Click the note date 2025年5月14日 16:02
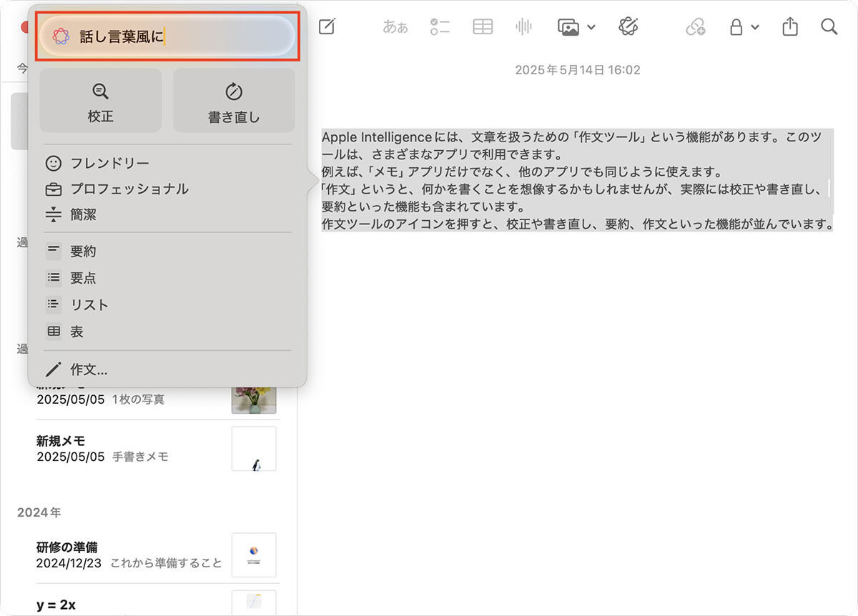Image resolution: width=858 pixels, height=616 pixels. coord(578,70)
